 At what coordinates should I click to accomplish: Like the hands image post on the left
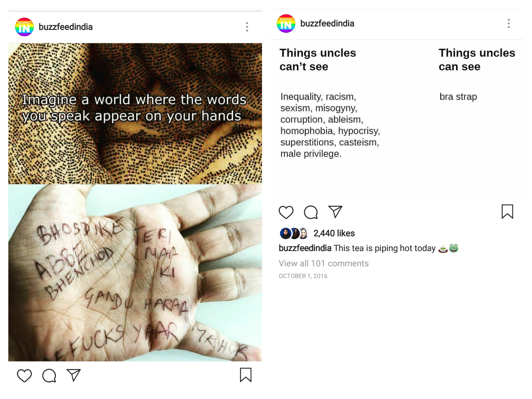pyautogui.click(x=24, y=376)
